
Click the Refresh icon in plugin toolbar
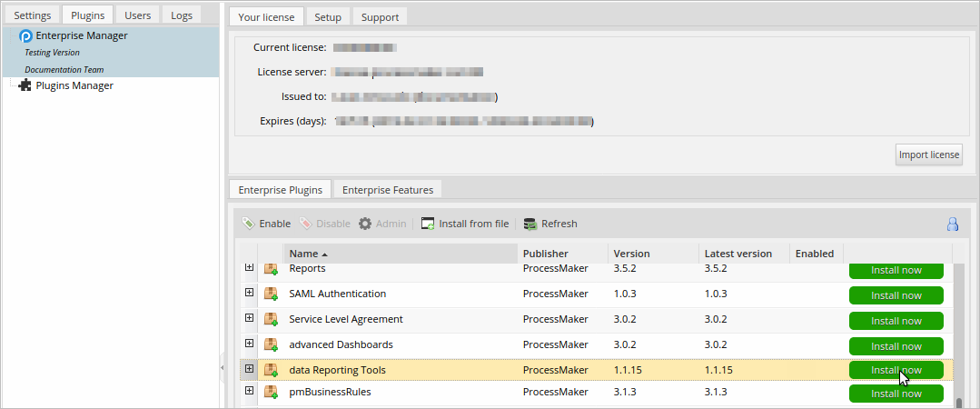[530, 224]
